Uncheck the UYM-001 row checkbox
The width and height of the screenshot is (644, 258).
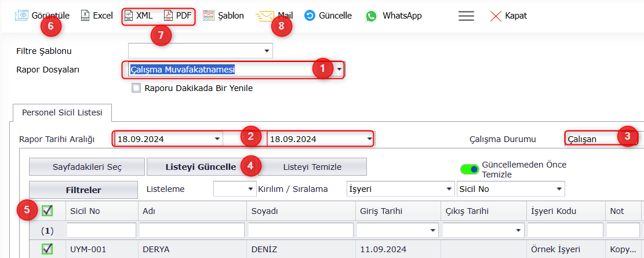[48, 249]
